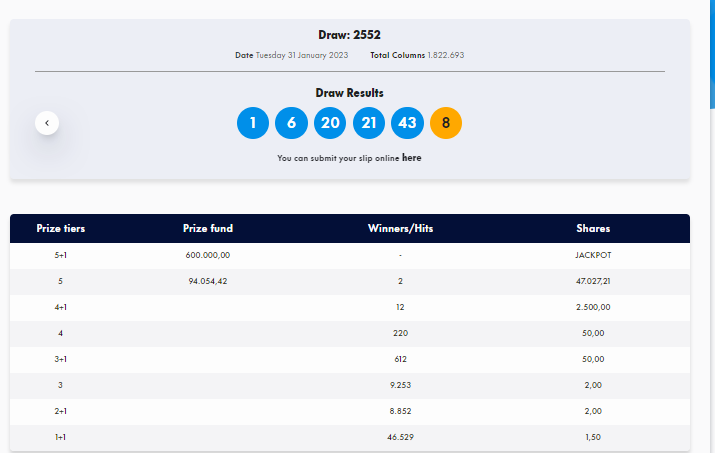
Task: Click the blue ball numbered 1
Action: tap(253, 123)
